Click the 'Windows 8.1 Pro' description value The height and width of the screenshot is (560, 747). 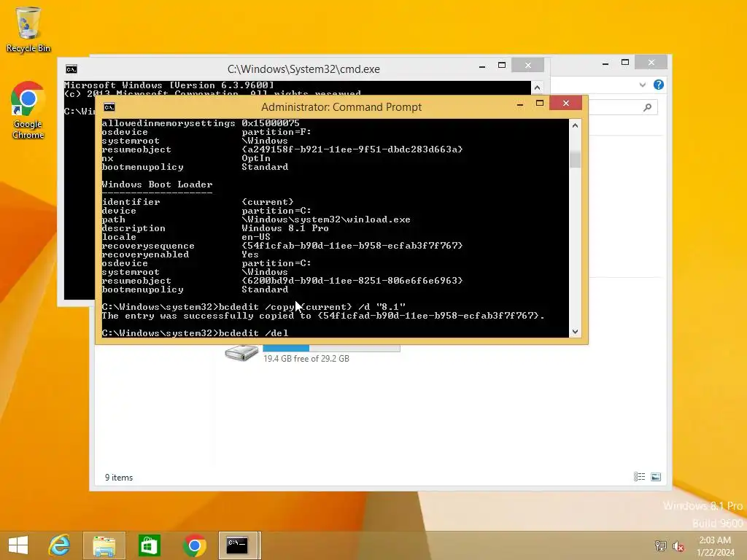coord(285,228)
